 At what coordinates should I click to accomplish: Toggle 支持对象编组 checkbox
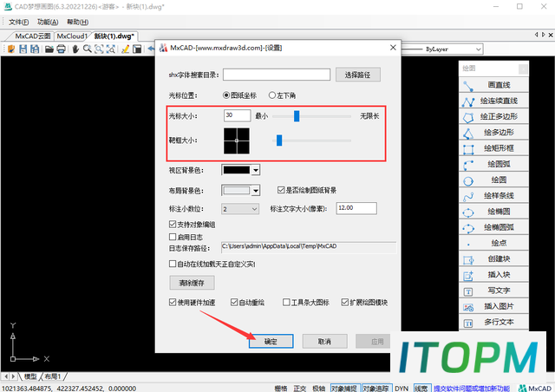[173, 224]
